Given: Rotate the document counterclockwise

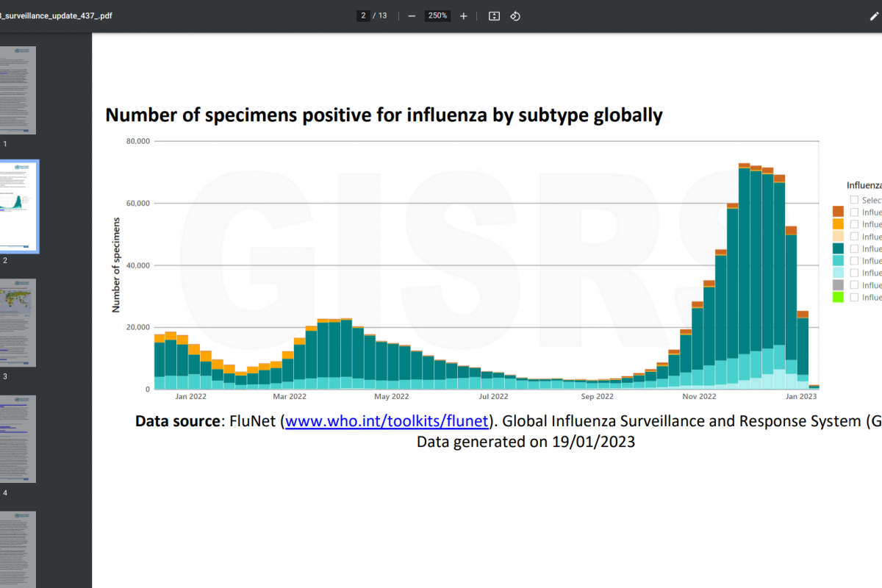Looking at the screenshot, I should [515, 16].
